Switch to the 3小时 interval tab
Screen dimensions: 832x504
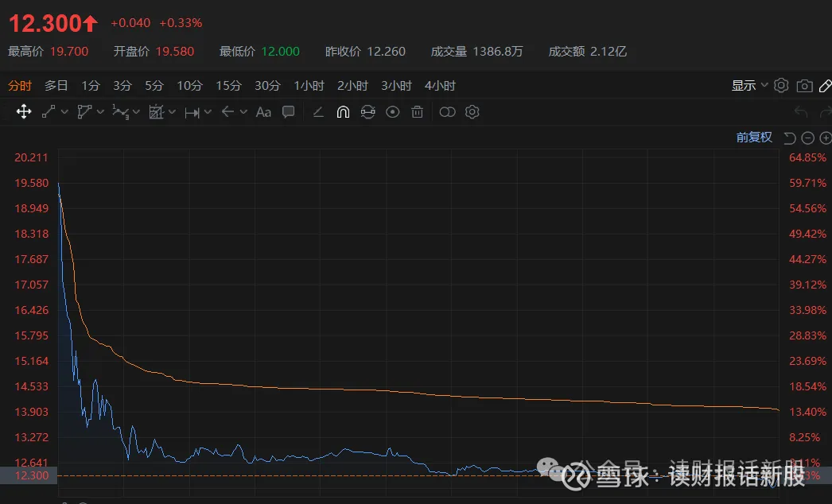tap(396, 86)
